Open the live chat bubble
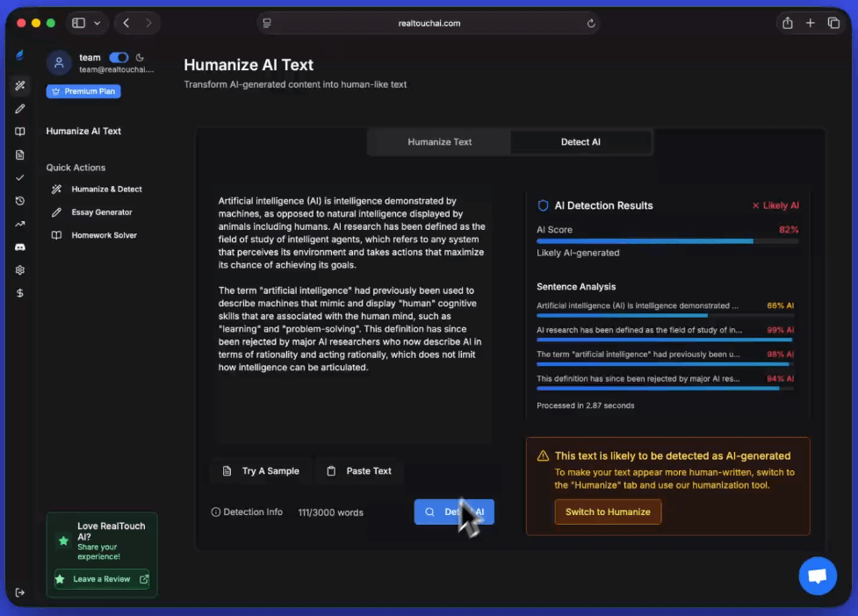858x616 pixels. pyautogui.click(x=817, y=576)
